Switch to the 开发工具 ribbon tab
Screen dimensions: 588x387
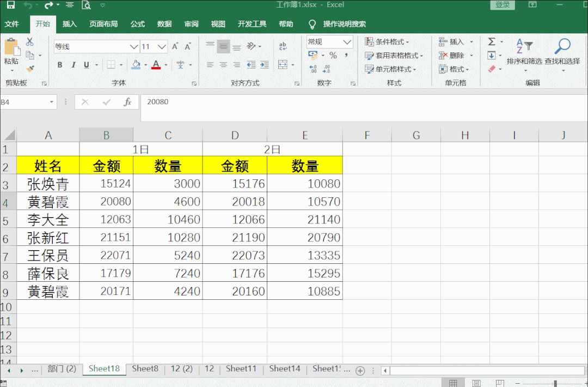coord(252,24)
